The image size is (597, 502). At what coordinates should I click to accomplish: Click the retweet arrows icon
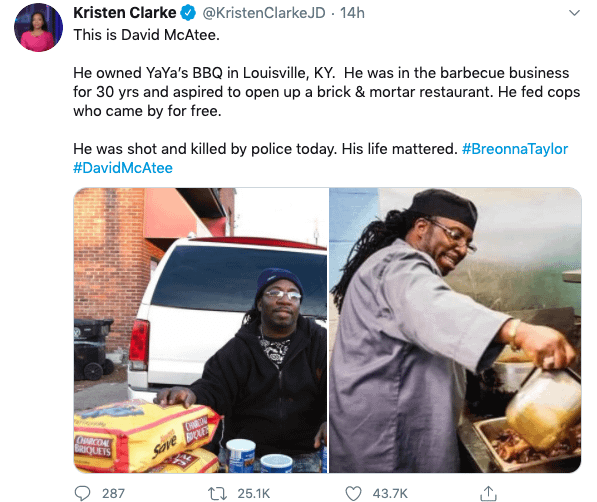(217, 494)
